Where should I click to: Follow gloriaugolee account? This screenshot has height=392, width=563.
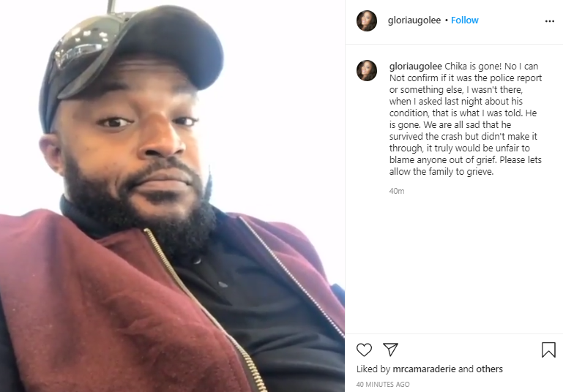click(465, 20)
